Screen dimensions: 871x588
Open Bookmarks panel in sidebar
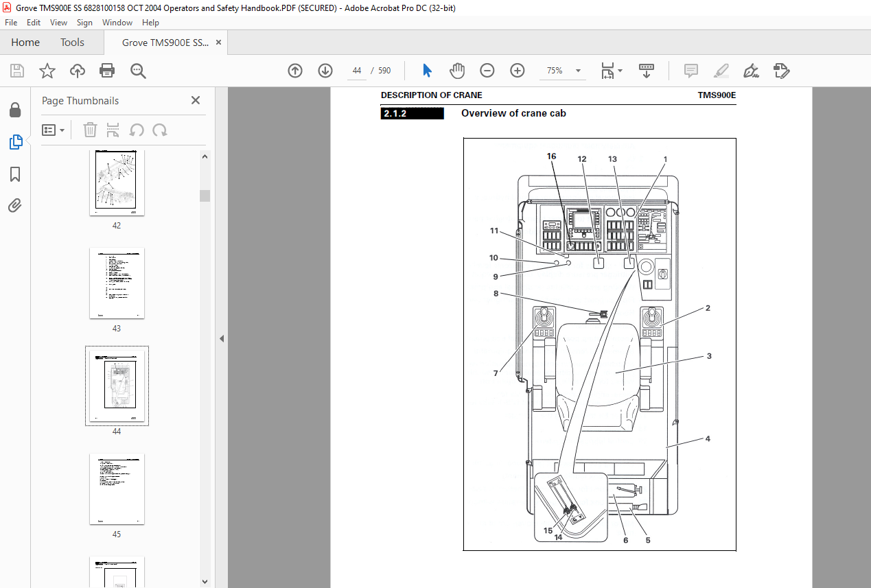(15, 174)
